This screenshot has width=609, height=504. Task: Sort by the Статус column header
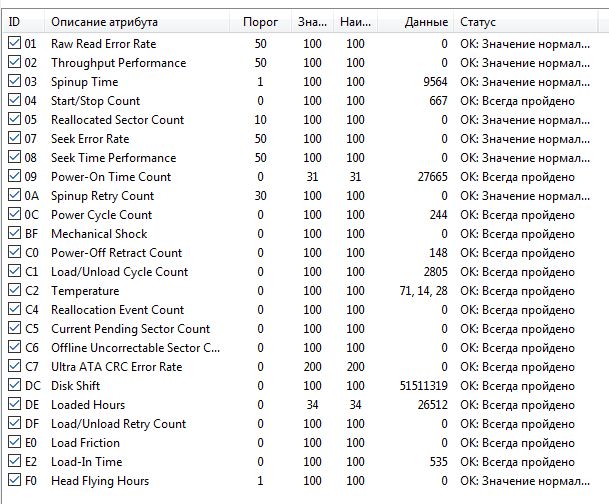(525, 22)
